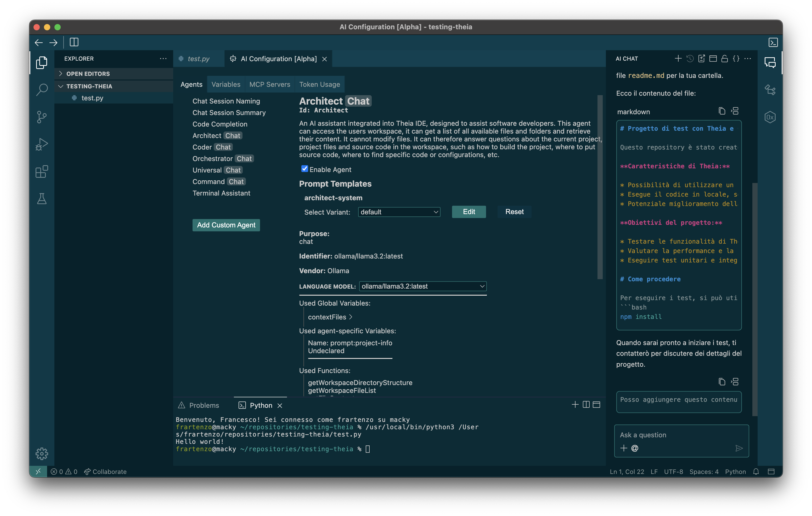Switch to the MCP Servers tab
This screenshot has height=516, width=812.
(270, 84)
